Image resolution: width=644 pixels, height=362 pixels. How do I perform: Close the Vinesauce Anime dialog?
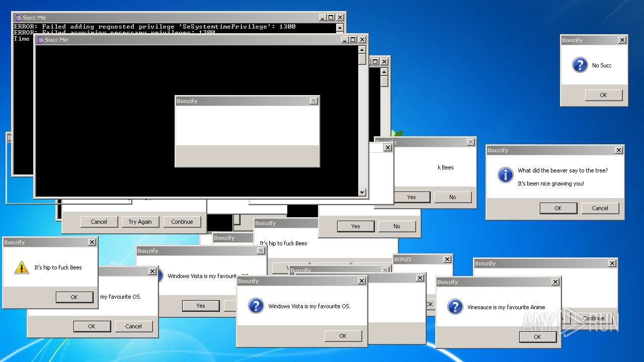pos(555,282)
